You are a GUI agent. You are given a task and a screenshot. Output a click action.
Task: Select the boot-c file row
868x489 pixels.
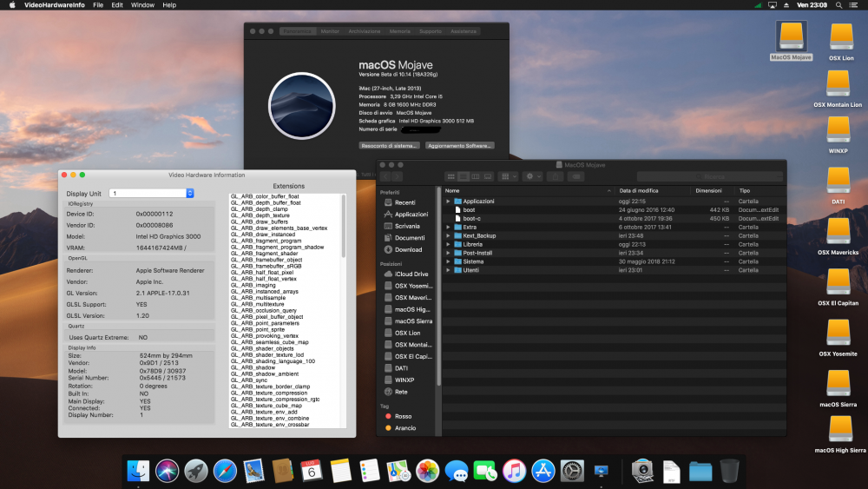click(615, 219)
